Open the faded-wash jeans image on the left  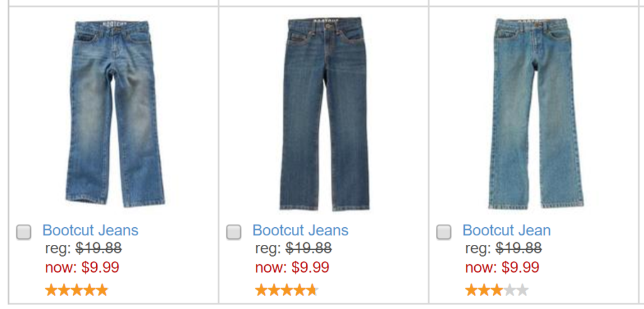pyautogui.click(x=114, y=113)
